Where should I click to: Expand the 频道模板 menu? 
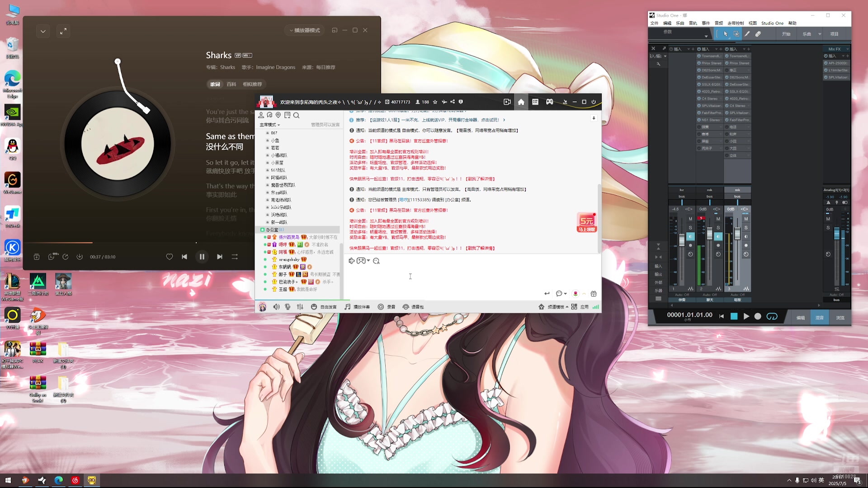click(x=553, y=307)
